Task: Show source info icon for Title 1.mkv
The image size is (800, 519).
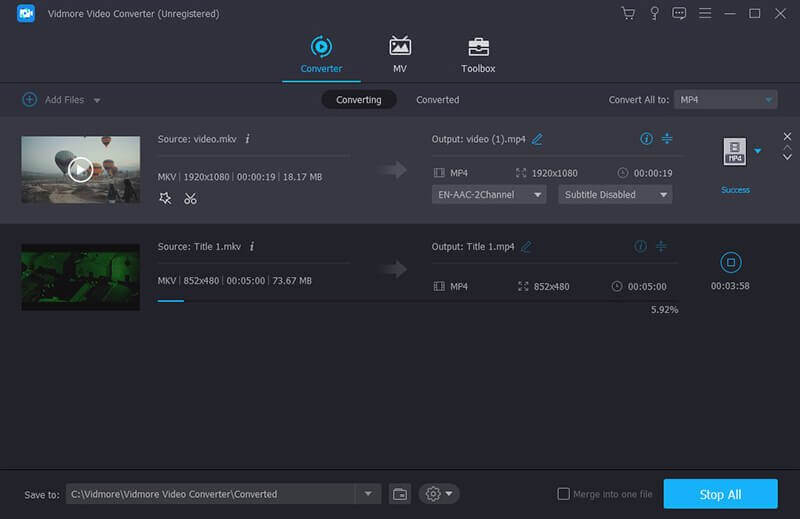Action: tap(251, 246)
